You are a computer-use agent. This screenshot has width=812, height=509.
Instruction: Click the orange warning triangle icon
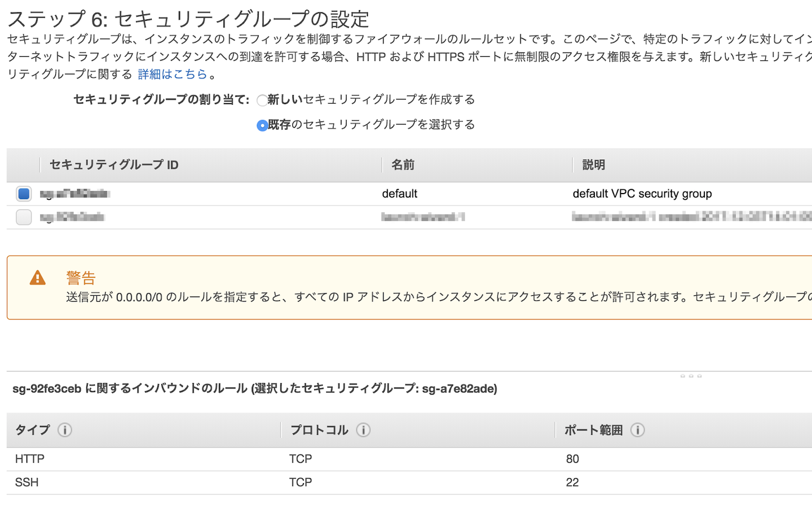pyautogui.click(x=38, y=278)
